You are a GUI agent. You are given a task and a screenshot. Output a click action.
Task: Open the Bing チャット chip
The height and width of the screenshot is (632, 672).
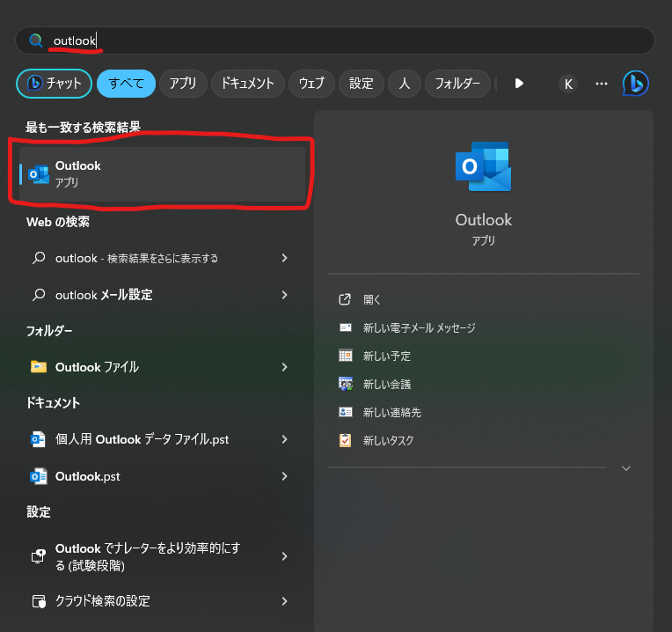[x=54, y=83]
